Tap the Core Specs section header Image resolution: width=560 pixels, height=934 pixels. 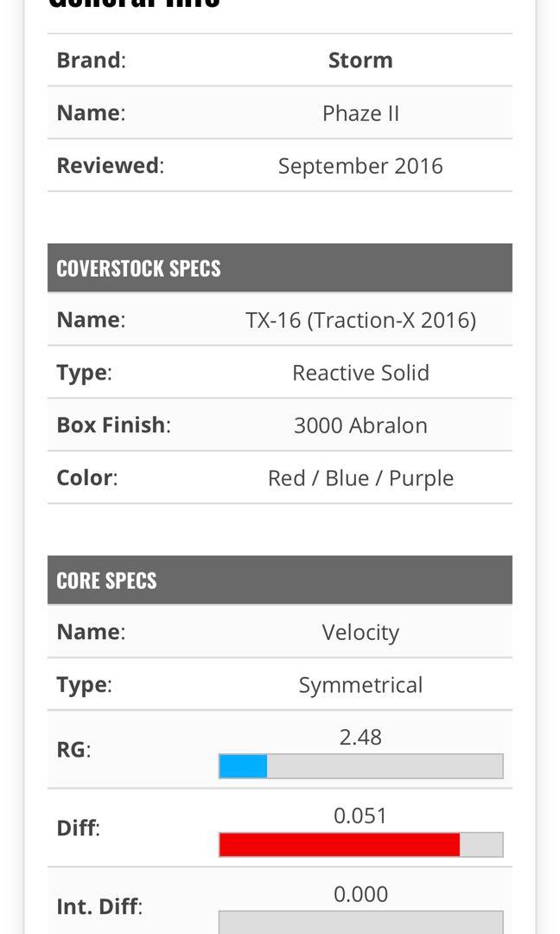pos(106,580)
